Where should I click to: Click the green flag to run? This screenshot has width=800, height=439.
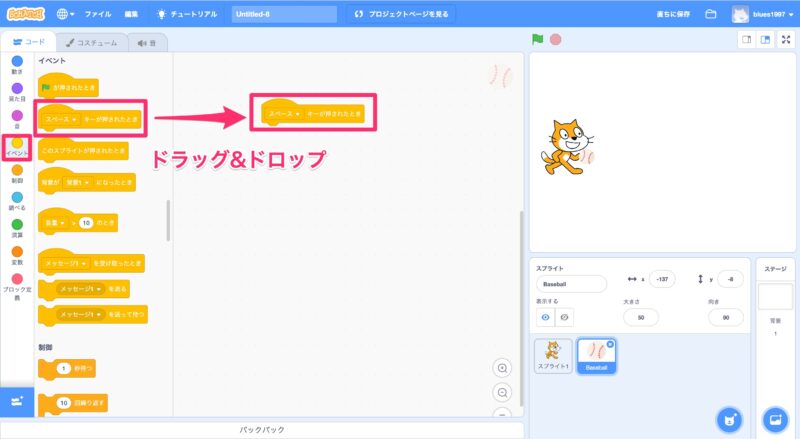point(537,40)
